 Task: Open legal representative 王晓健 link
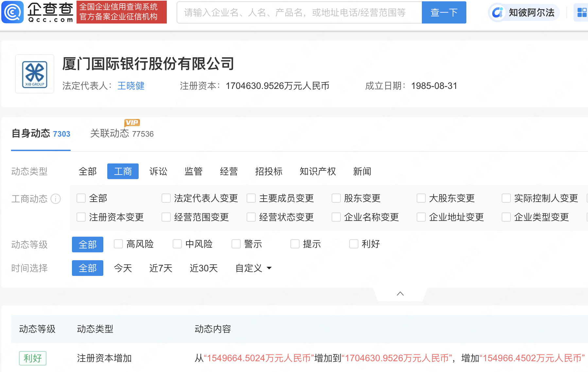(x=131, y=86)
